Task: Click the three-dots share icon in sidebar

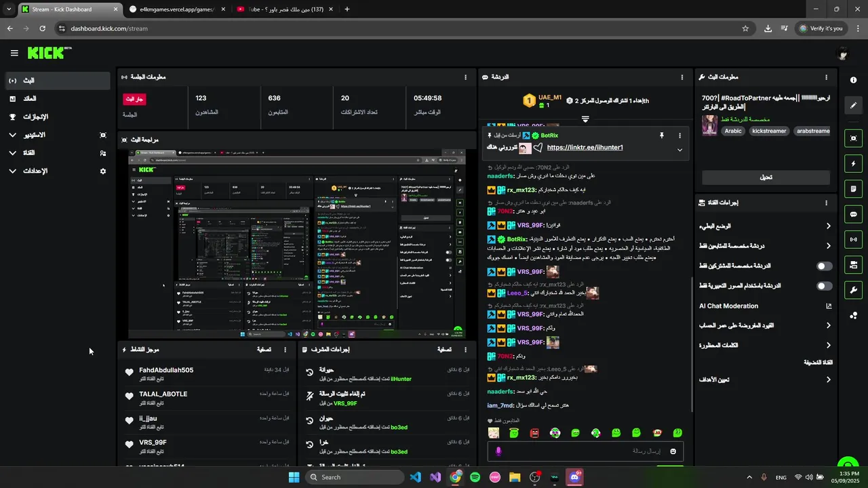Action: pyautogui.click(x=854, y=315)
